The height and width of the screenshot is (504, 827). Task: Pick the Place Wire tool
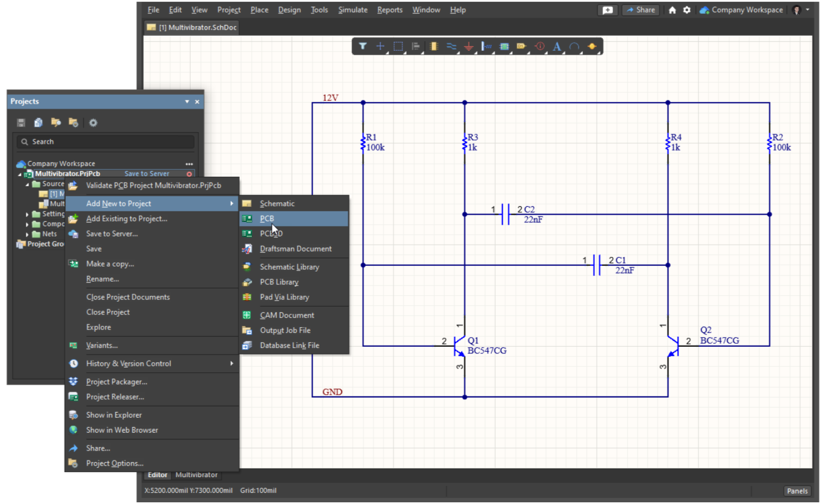pos(451,46)
